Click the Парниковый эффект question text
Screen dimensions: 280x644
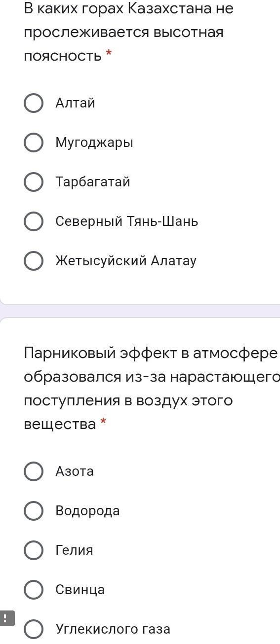click(x=152, y=389)
